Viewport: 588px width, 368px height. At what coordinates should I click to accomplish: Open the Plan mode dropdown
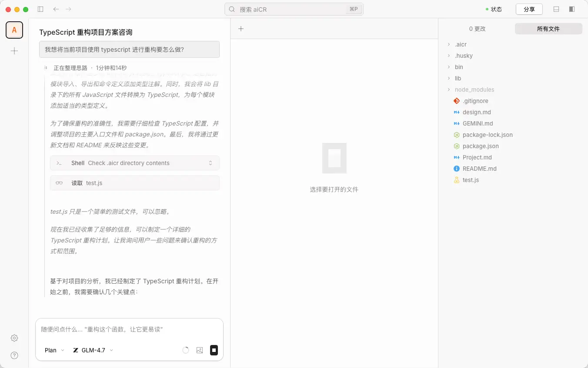pyautogui.click(x=54, y=350)
